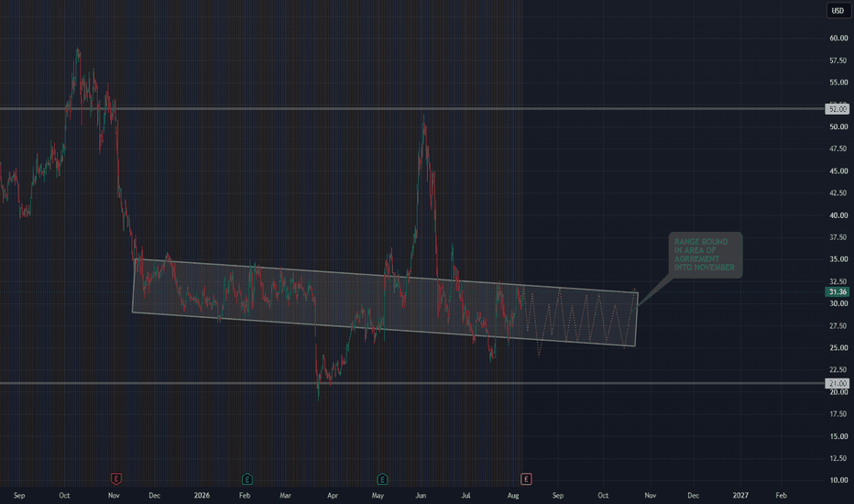Click the 55.00 price axis label
The image size is (854, 504).
click(838, 82)
